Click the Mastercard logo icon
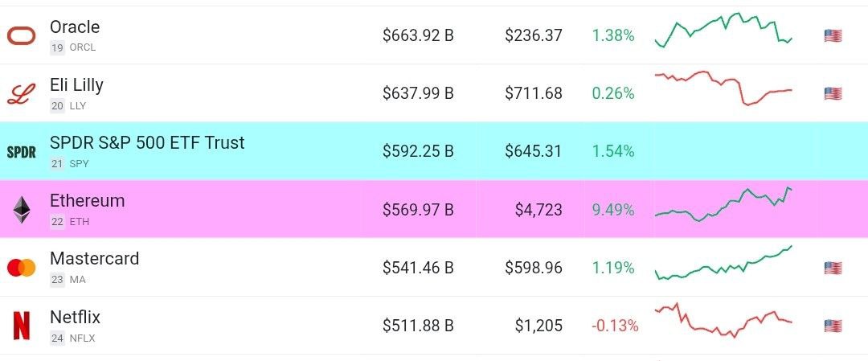868x361 pixels. pos(21,268)
